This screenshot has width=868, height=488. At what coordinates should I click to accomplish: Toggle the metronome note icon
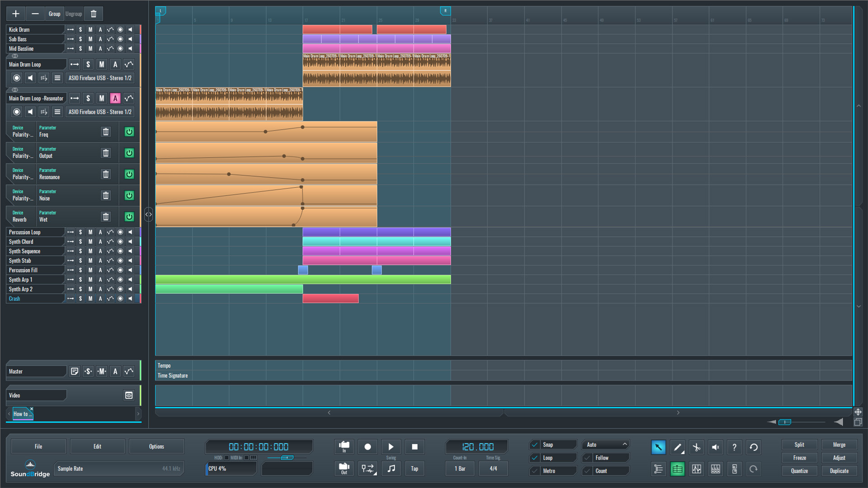coord(391,469)
